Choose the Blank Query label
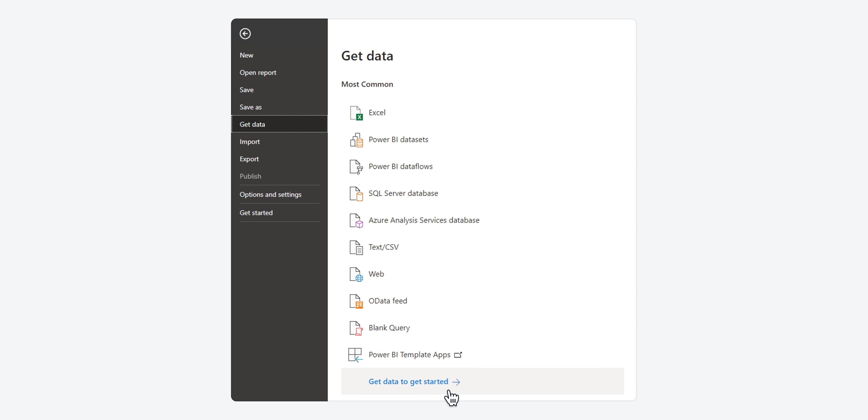 coord(389,328)
